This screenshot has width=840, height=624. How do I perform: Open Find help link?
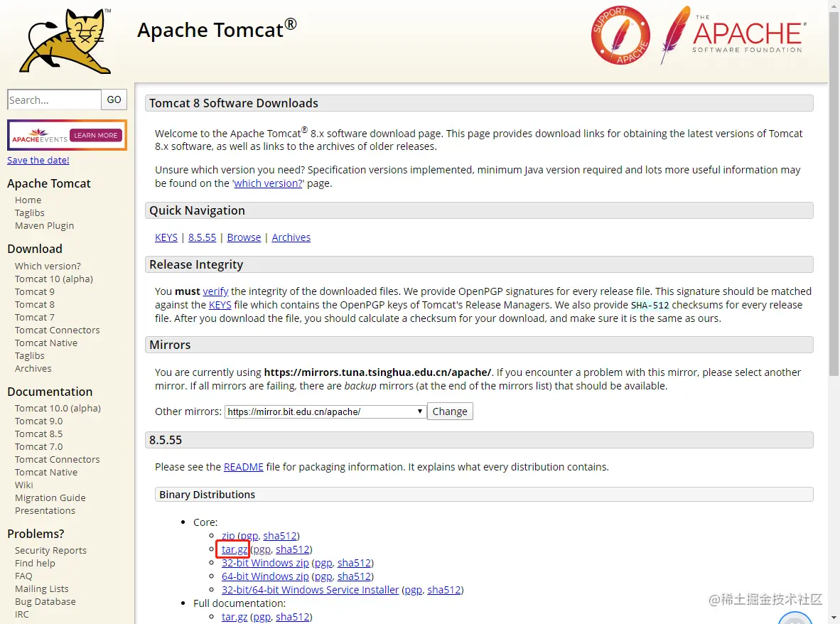click(x=35, y=563)
